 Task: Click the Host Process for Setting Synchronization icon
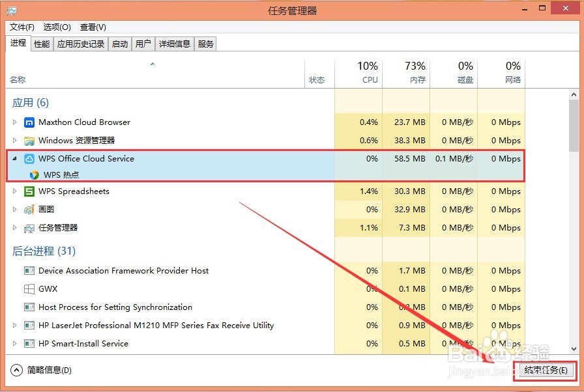pyautogui.click(x=29, y=307)
